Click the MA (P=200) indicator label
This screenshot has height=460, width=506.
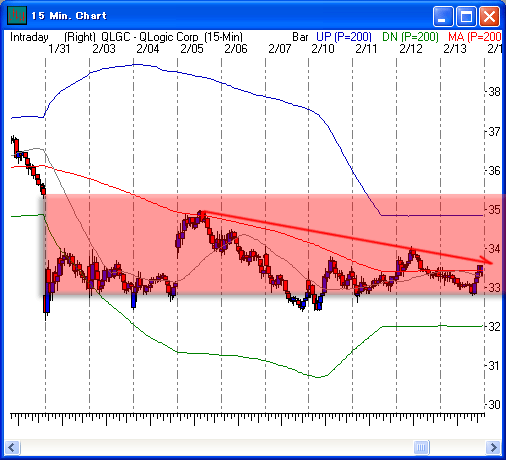[474, 37]
